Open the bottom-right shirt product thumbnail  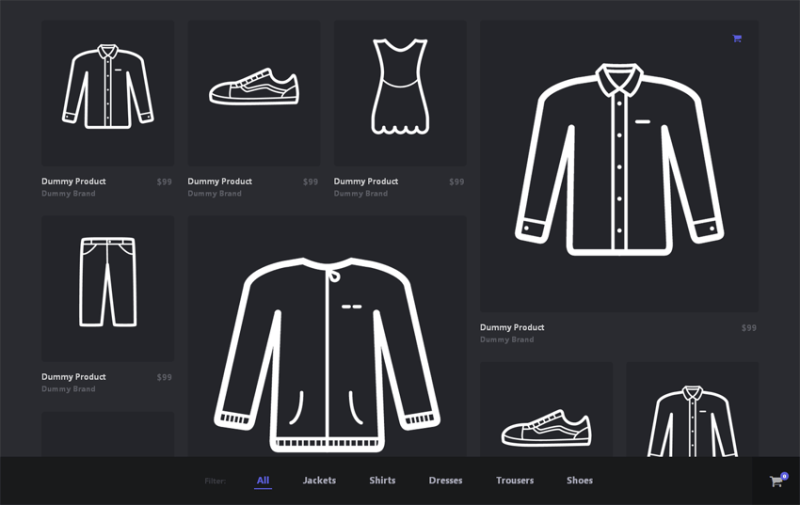click(x=692, y=420)
